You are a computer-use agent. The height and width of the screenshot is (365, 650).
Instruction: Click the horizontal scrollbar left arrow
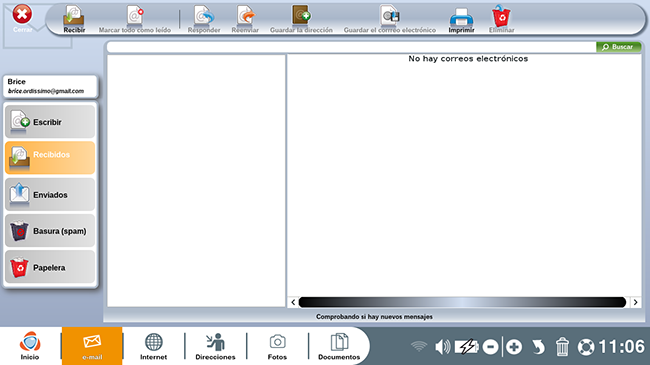coord(293,302)
